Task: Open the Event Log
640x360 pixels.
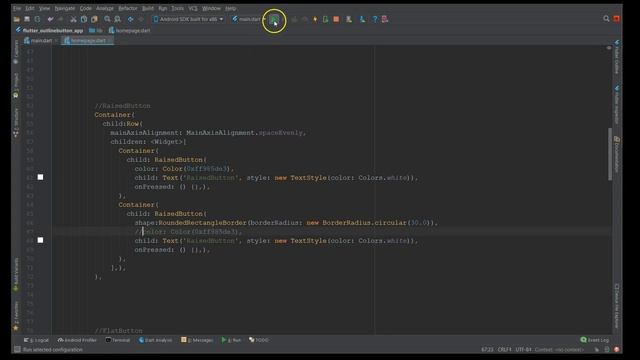Action: pos(595,340)
